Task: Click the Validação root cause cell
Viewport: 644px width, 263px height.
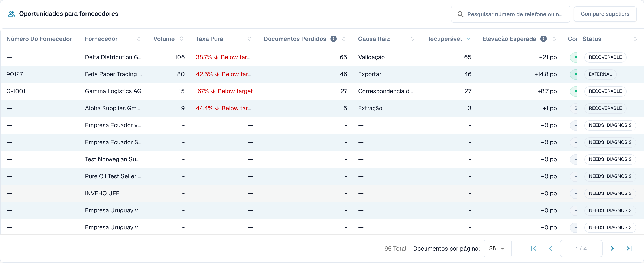Action: 371,57
